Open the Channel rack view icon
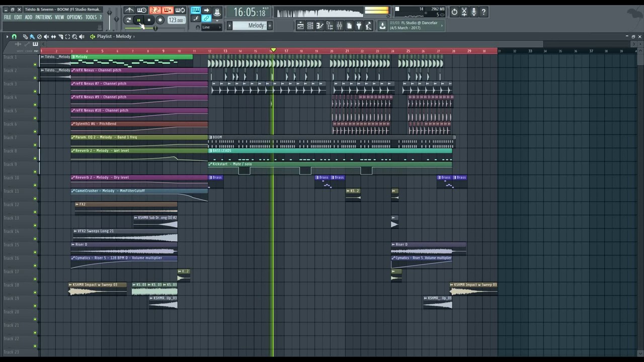644x362 pixels. (310, 26)
